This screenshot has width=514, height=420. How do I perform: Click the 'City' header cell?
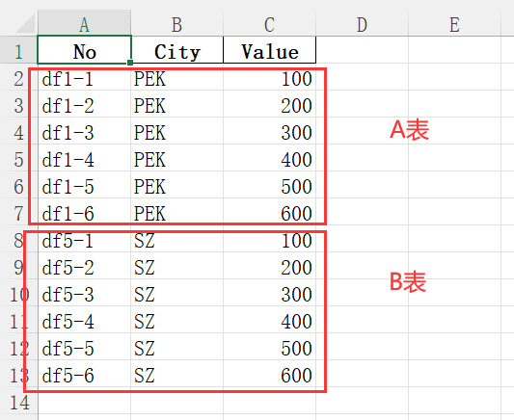point(177,50)
